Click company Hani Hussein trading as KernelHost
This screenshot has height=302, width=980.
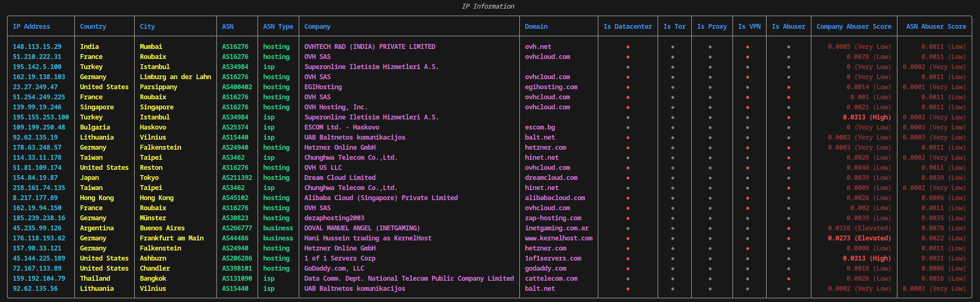coord(368,238)
